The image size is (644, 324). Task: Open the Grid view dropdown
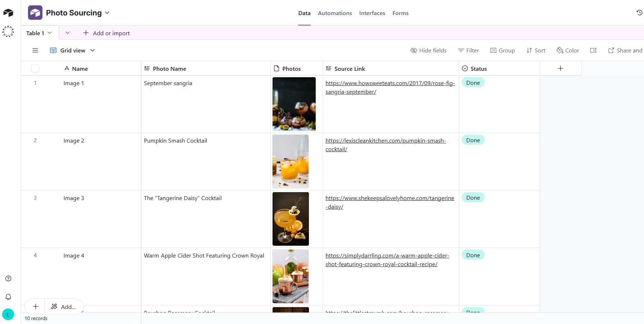(72, 50)
